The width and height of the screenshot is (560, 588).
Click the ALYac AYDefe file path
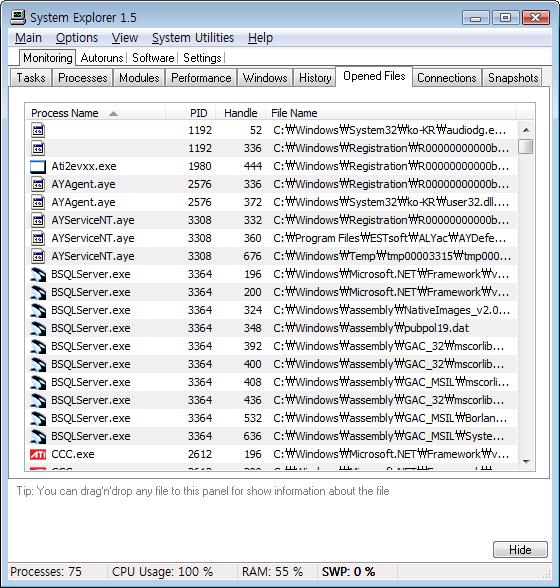coord(389,238)
